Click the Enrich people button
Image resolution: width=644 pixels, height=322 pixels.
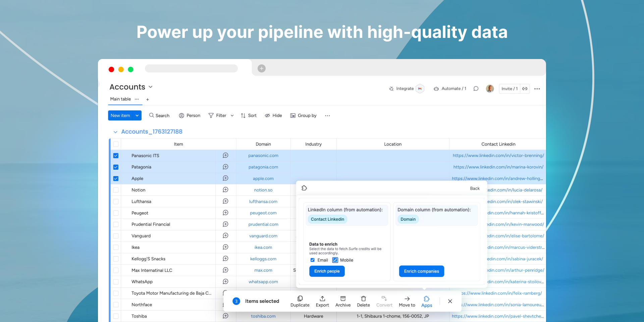[x=327, y=271]
